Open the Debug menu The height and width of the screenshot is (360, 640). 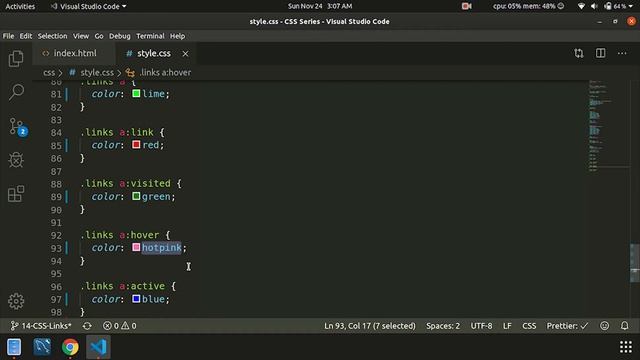(120, 36)
